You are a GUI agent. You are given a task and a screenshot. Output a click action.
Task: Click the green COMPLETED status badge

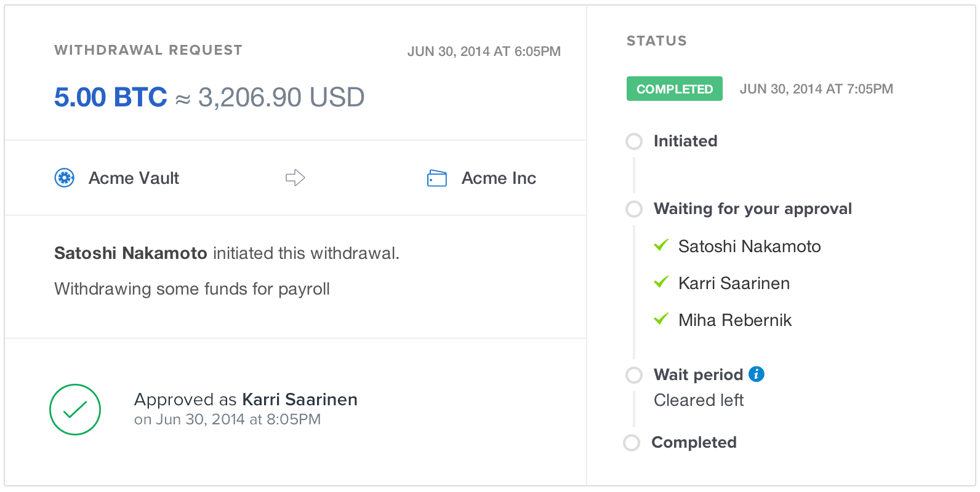pyautogui.click(x=674, y=89)
